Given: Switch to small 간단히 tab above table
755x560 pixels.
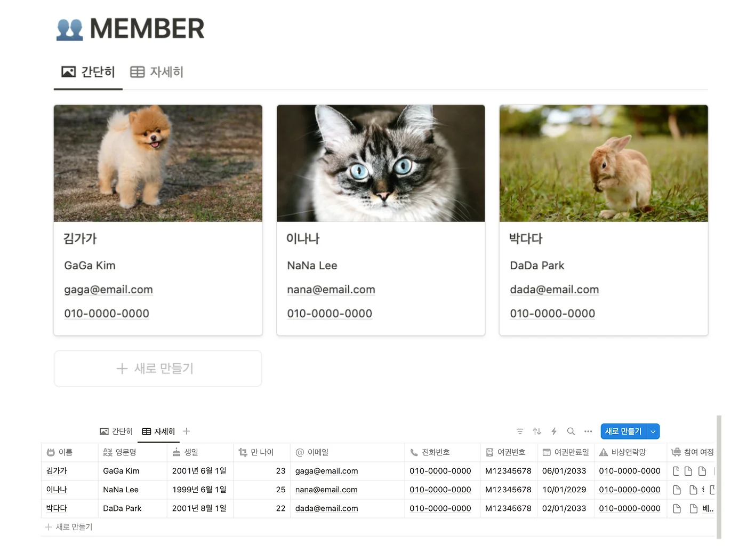Looking at the screenshot, I should (116, 431).
